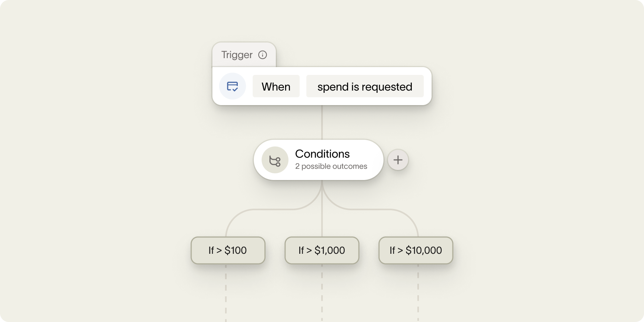
Task: Click the branching icon in Conditions node
Action: [275, 160]
